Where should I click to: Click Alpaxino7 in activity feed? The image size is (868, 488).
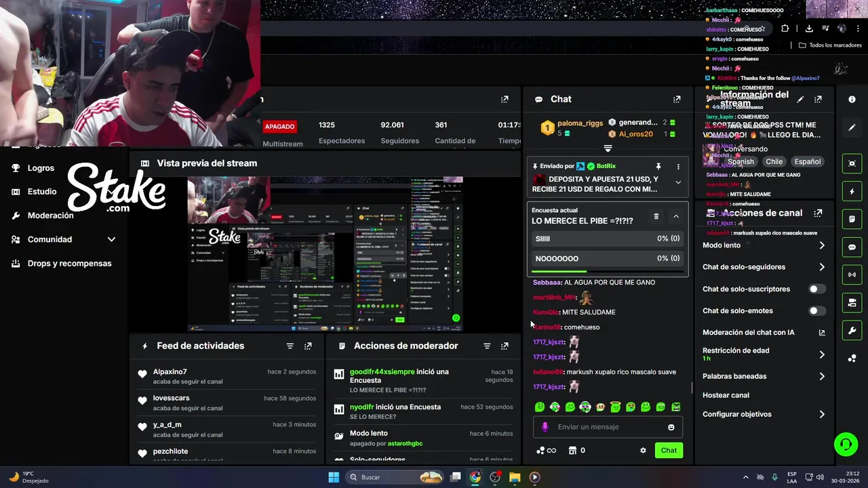coord(170,371)
